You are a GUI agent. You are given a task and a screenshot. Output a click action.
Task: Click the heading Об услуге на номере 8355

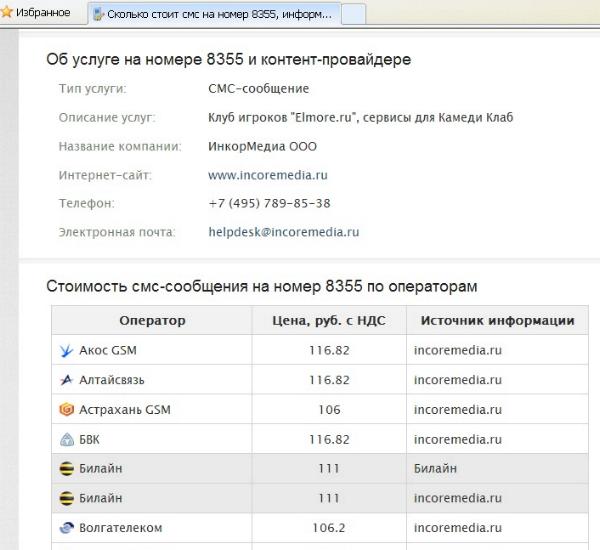pos(228,59)
